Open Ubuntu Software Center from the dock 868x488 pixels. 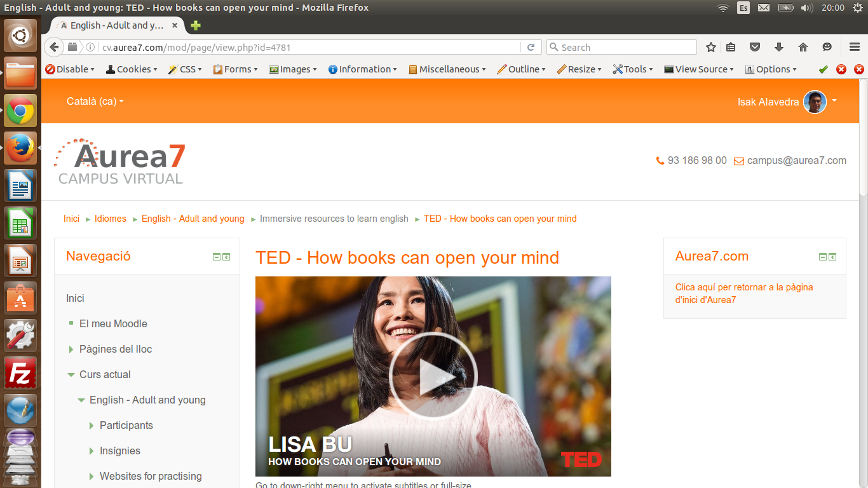click(x=21, y=299)
